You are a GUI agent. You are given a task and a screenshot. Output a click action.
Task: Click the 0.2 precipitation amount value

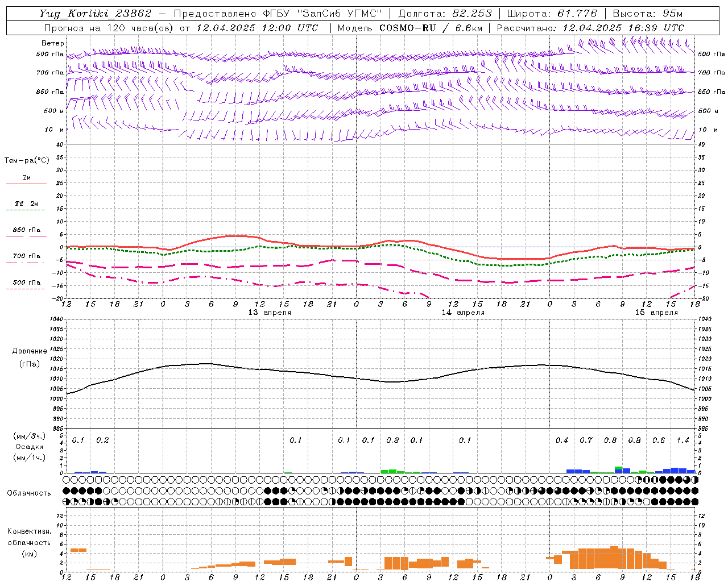click(102, 440)
